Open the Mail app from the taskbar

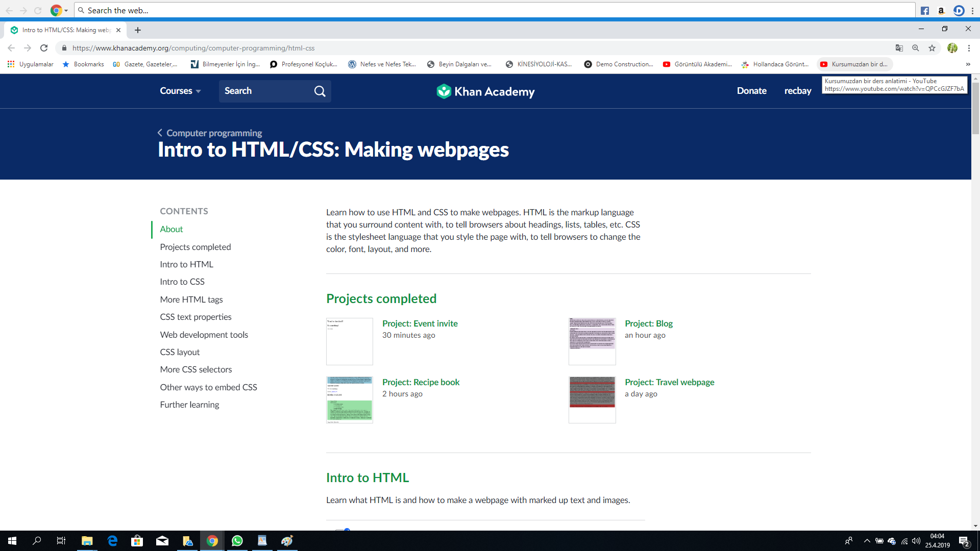point(162,541)
